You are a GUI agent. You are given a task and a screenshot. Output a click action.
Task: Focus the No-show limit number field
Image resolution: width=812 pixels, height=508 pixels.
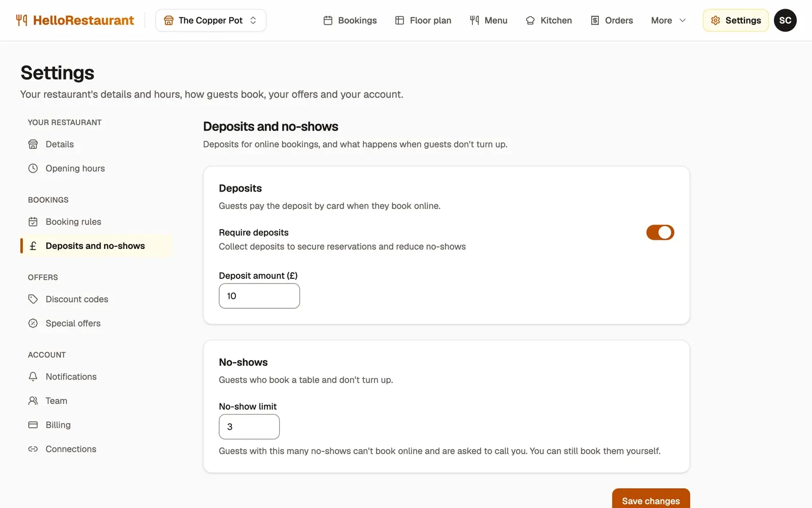coord(249,427)
